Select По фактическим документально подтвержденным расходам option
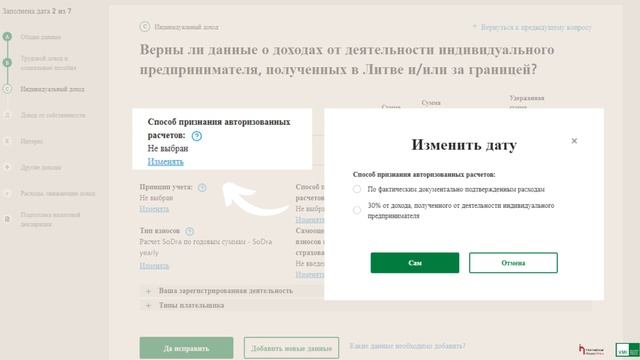 point(357,189)
